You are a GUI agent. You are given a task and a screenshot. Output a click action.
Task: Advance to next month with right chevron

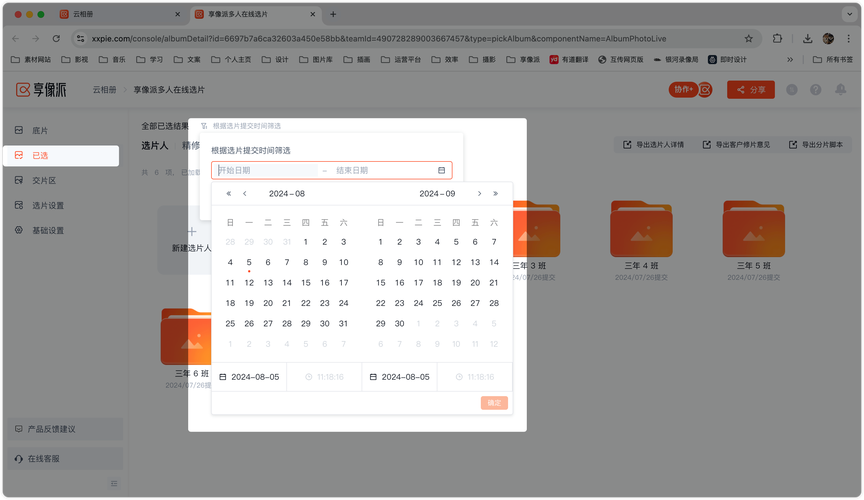click(479, 194)
